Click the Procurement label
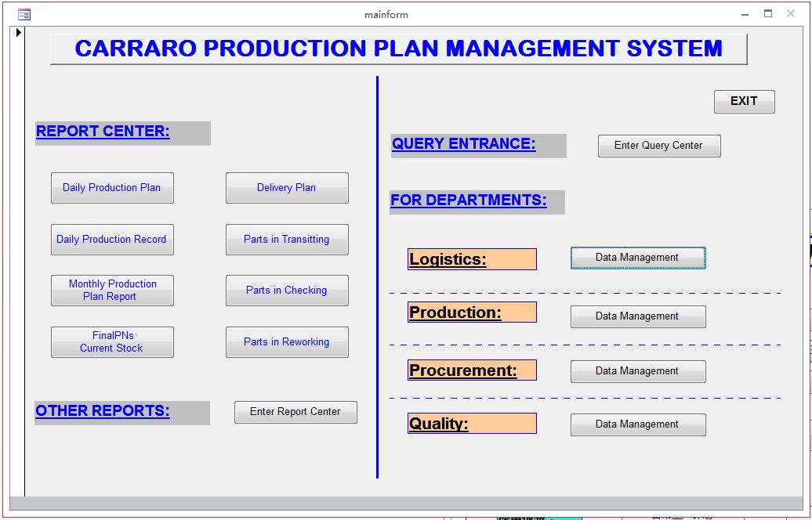The height and width of the screenshot is (520, 812). tap(472, 370)
